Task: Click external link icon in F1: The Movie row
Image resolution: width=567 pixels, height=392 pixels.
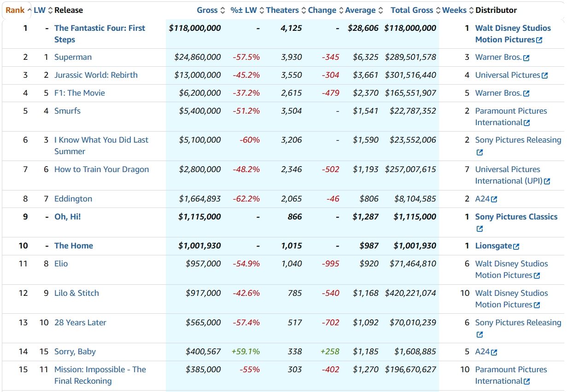Action: 526,93
